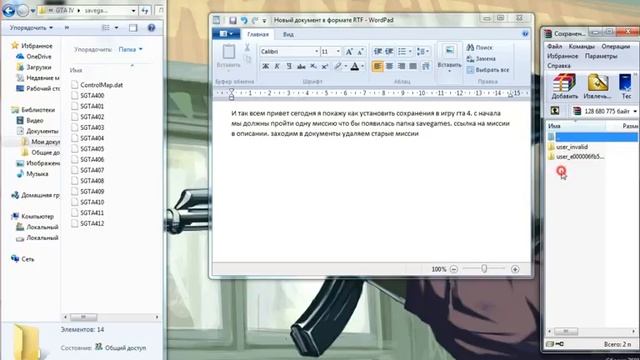This screenshot has height=360, width=640.
Task: Open the Справка menu in WinRAR
Action: pos(559,66)
